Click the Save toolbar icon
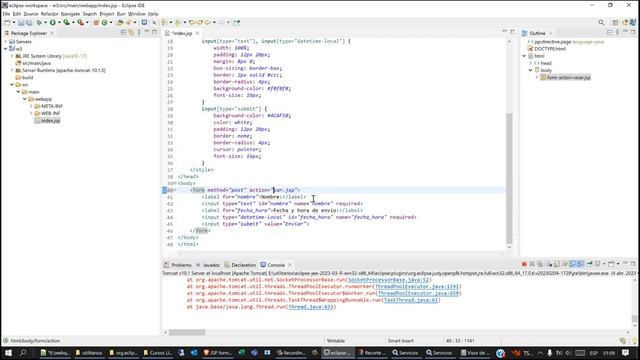 point(21,22)
